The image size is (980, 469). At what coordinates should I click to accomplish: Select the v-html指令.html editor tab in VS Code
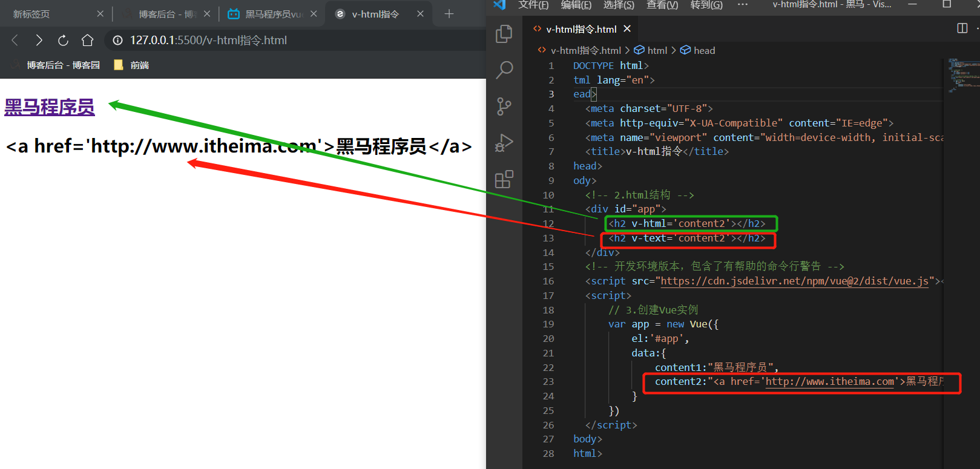click(581, 28)
